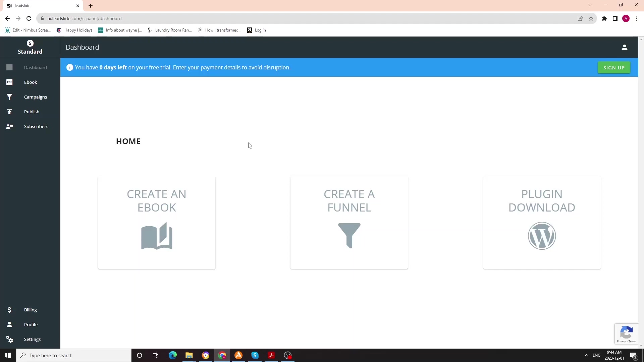The height and width of the screenshot is (362, 644).
Task: Click the Standard plan logo icon
Action: [30, 43]
